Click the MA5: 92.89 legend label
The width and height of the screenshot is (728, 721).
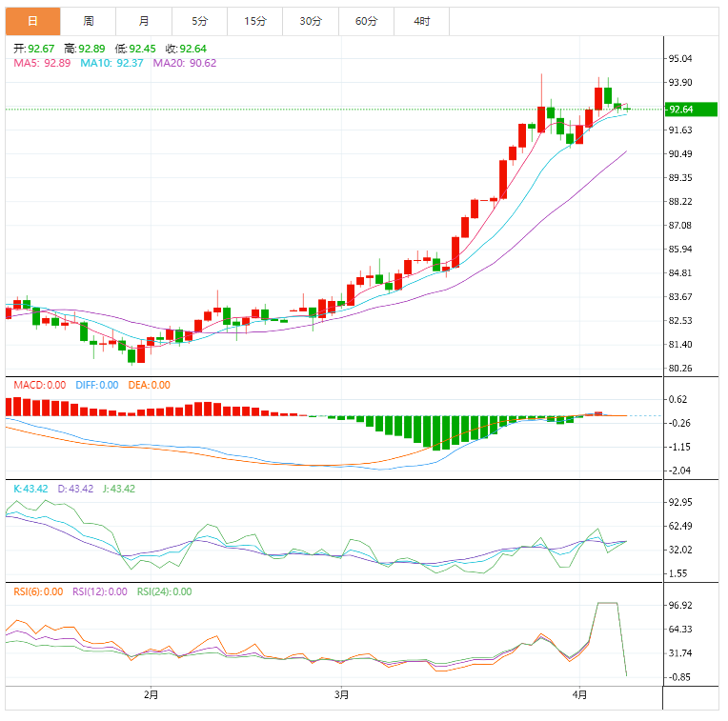pyautogui.click(x=41, y=63)
